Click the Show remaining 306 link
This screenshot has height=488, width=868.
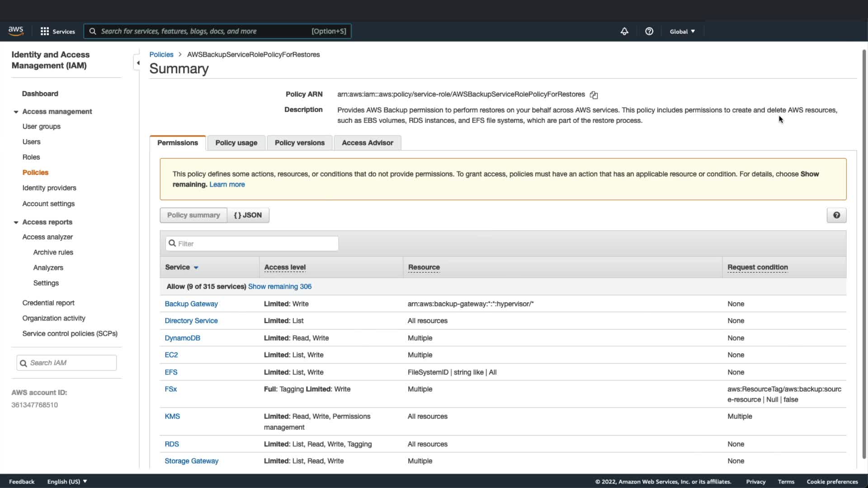click(279, 286)
